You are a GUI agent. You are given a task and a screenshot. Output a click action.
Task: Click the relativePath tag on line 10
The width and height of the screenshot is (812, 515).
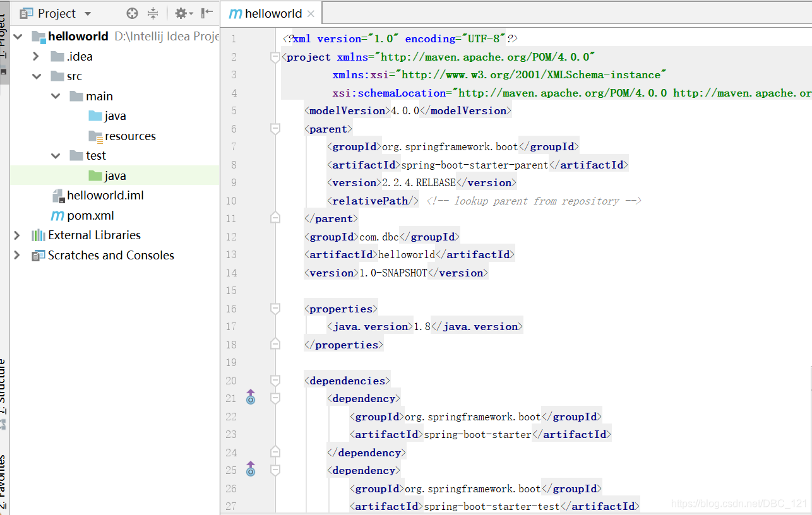pyautogui.click(x=373, y=201)
